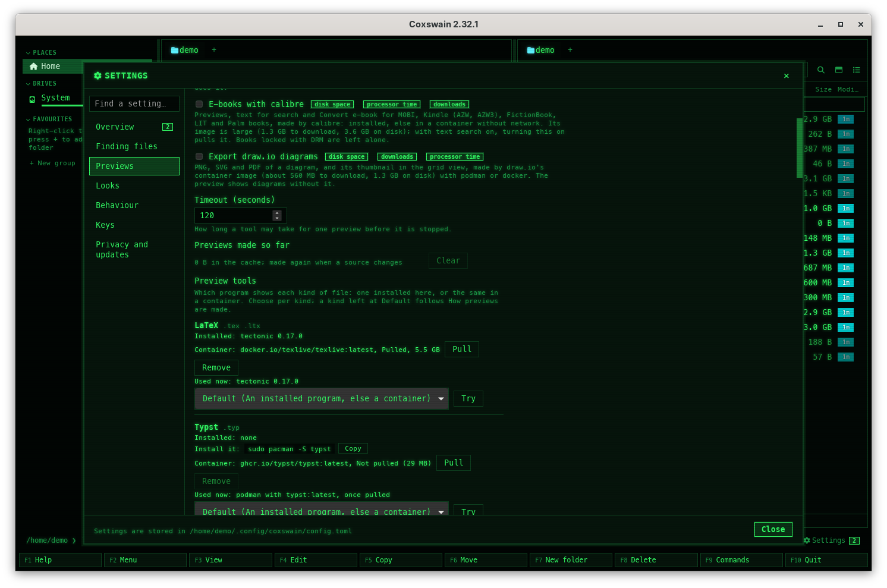Enable E-books with calibre checkbox
Screen dimensions: 887x588
click(199, 105)
